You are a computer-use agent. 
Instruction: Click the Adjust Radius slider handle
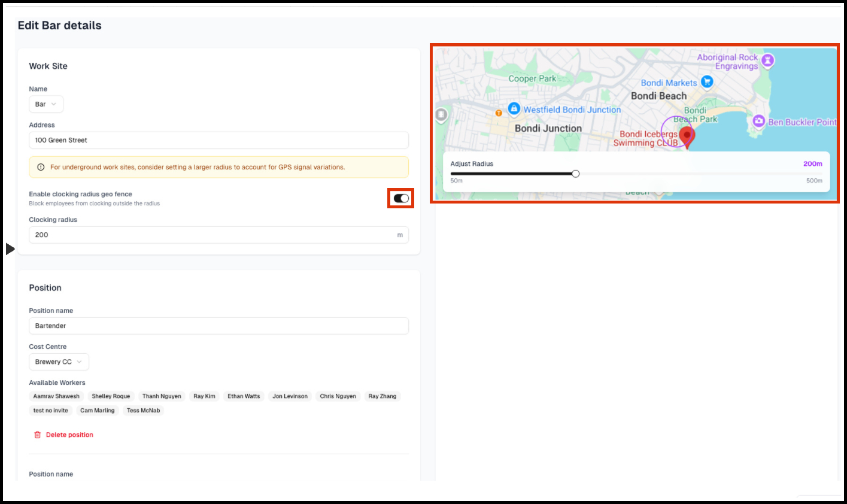pos(575,174)
